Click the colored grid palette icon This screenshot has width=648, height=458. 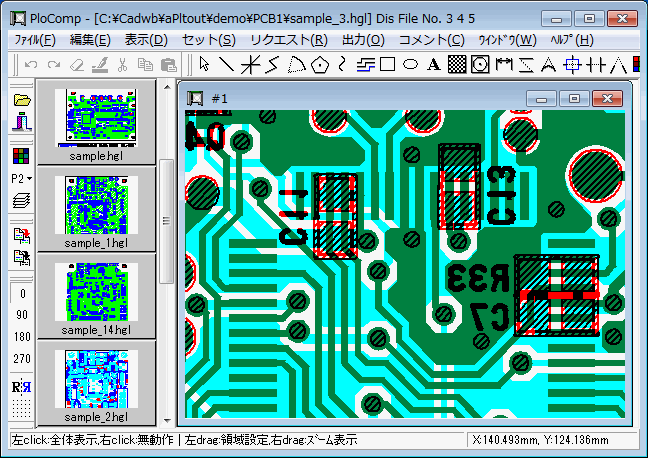coord(21,156)
